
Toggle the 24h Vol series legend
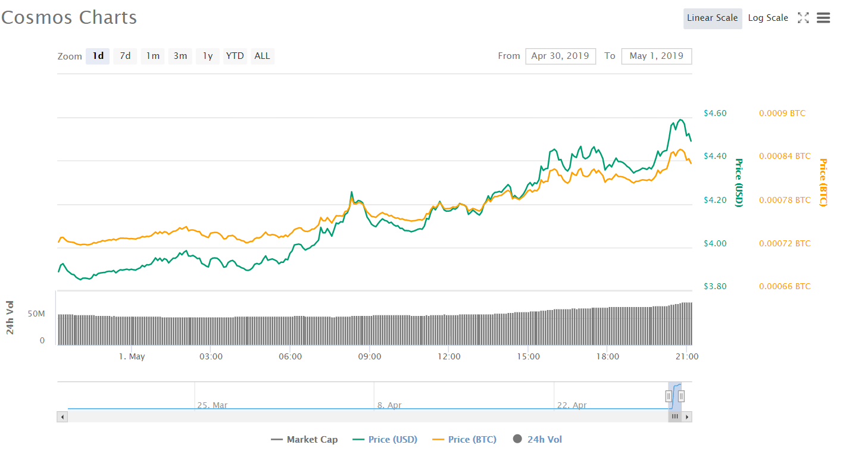537,440
